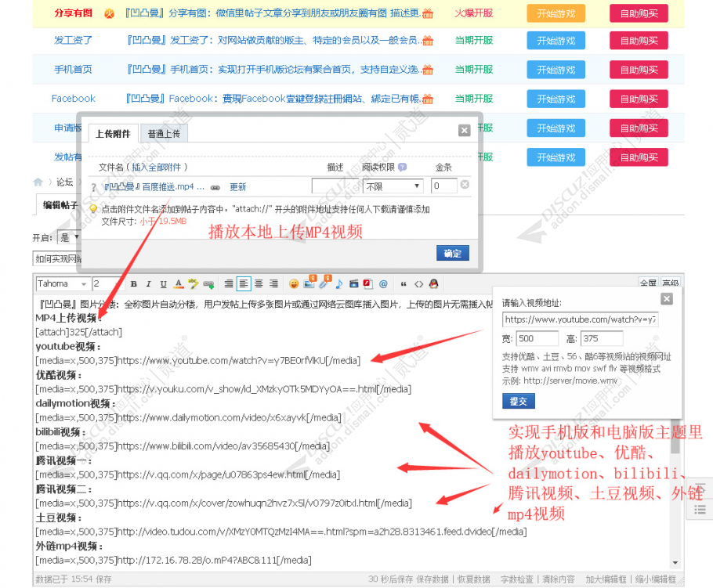Image resolution: width=713 pixels, height=588 pixels.
Task: Toggle bold text formatting
Action: [x=133, y=283]
